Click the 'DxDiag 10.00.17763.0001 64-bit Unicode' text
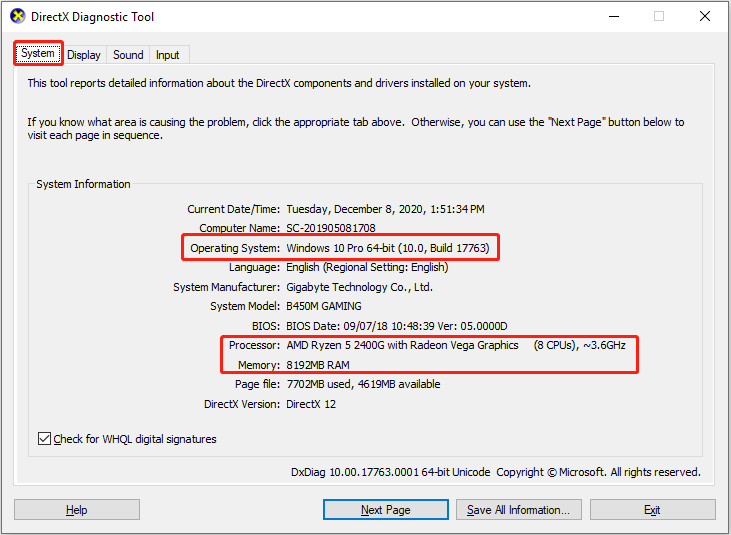 (x=391, y=472)
